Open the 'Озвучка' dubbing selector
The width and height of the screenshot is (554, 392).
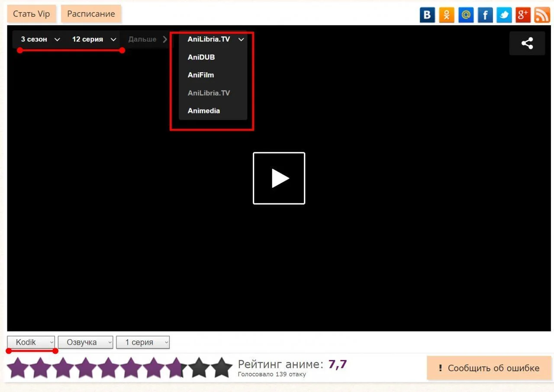point(86,342)
